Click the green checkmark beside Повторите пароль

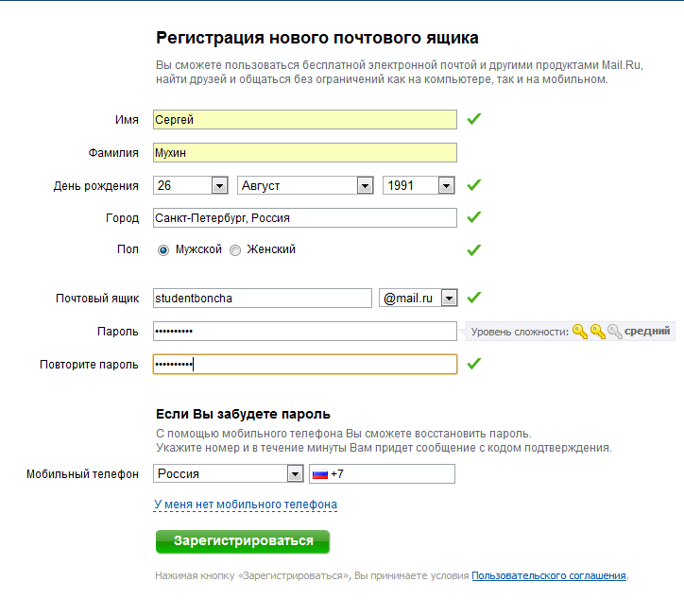click(x=474, y=364)
